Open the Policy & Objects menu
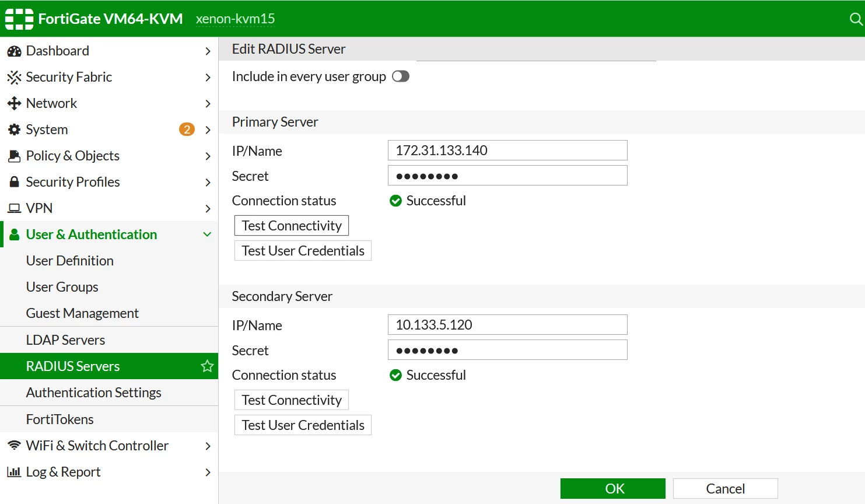The width and height of the screenshot is (865, 504). click(x=109, y=156)
